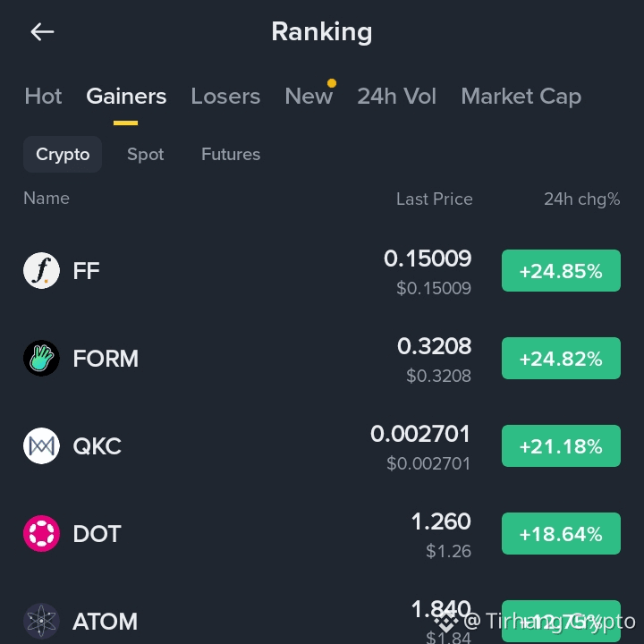This screenshot has width=644, height=644.
Task: Sort by 24h chg% column header
Action: [582, 199]
